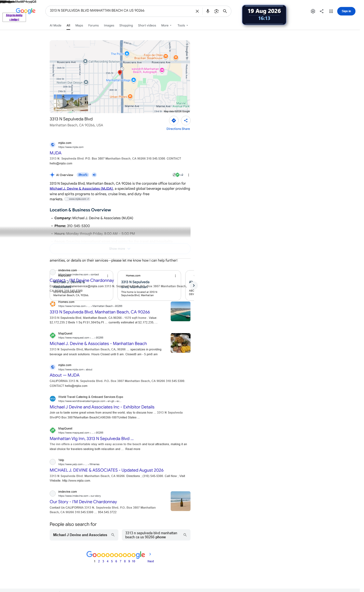Open the Homes.com source card
The width and height of the screenshot is (364, 592).
(149, 285)
